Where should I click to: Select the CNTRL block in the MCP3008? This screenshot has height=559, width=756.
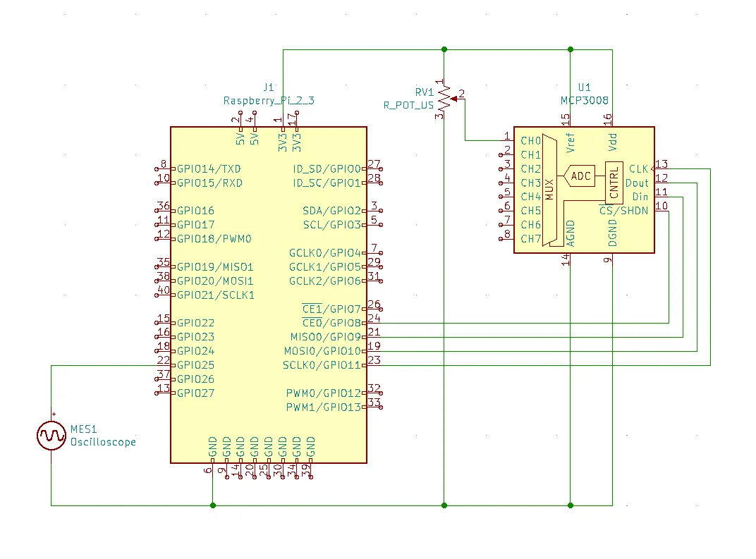[x=614, y=182]
